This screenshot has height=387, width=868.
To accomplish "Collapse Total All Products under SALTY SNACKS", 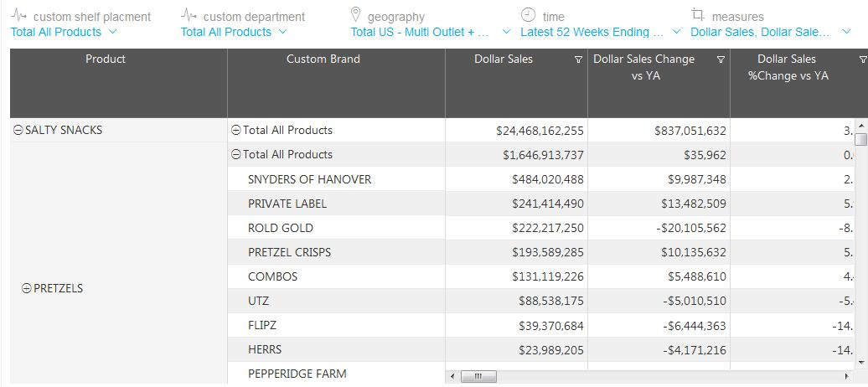I will tap(235, 131).
